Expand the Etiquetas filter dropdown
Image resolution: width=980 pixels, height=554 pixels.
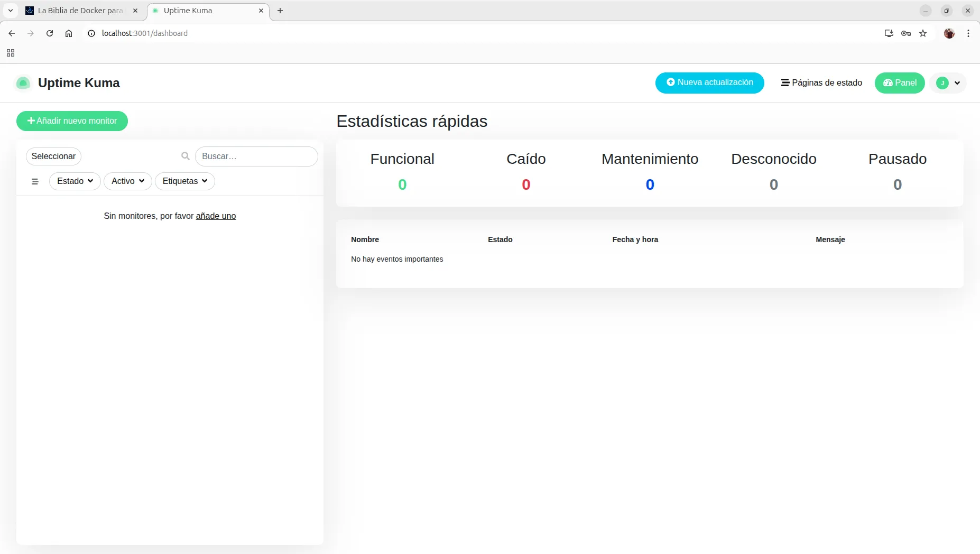[185, 181]
